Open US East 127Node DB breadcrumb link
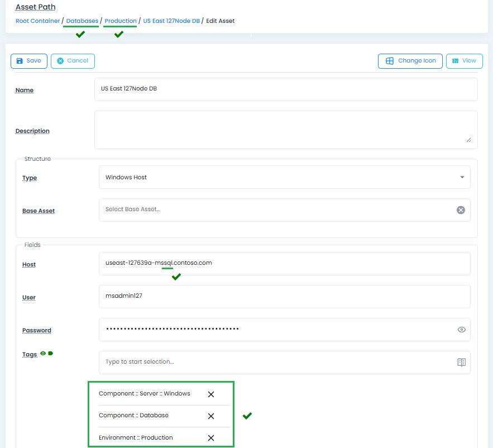 171,21
